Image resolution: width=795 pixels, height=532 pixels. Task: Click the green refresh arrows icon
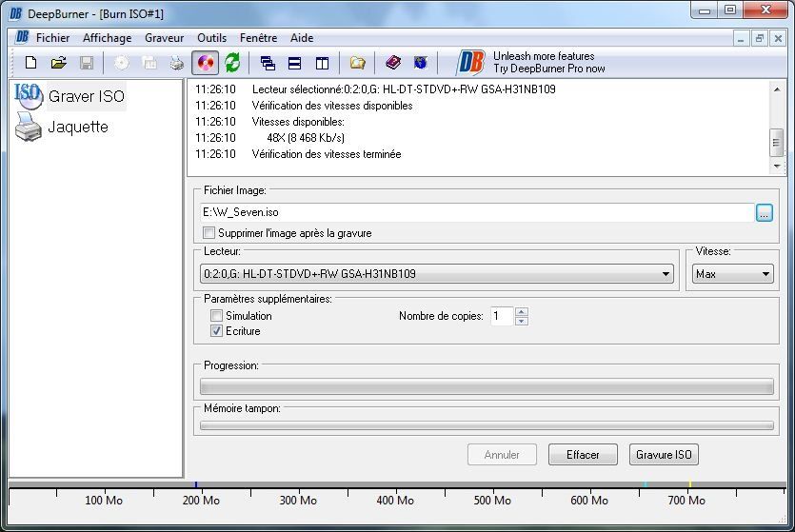[x=232, y=63]
